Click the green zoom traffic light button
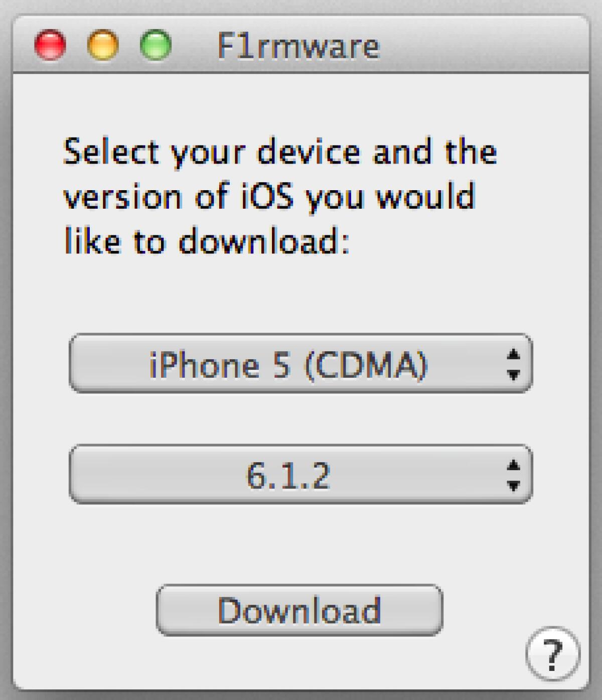 click(153, 46)
